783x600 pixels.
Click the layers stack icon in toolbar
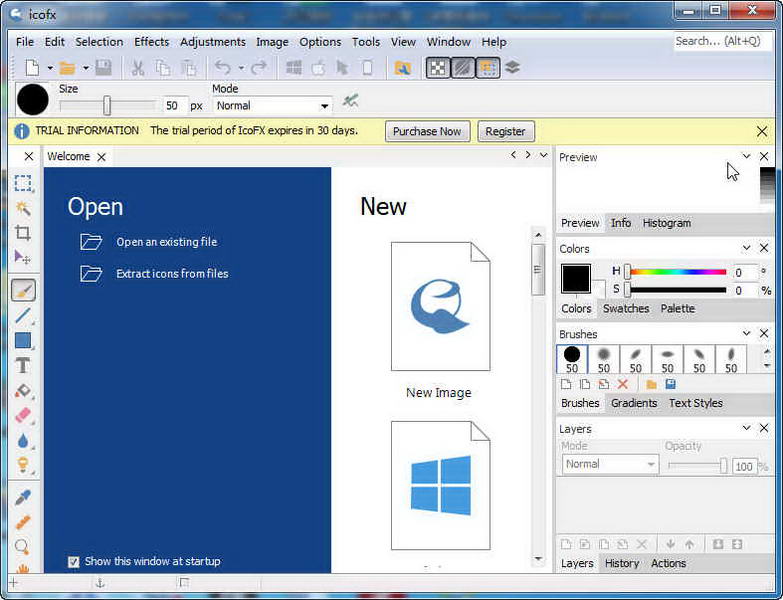point(512,68)
